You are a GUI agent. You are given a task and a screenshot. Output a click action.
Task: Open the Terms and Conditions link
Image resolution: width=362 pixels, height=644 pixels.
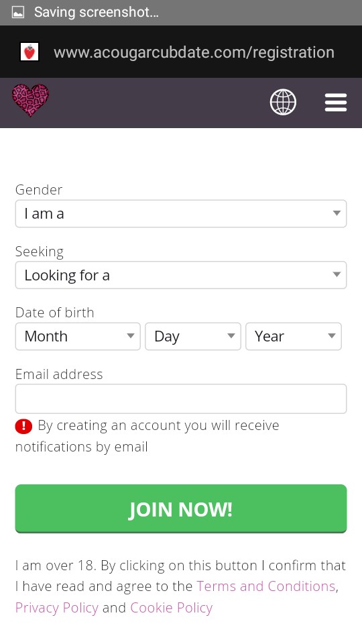pyautogui.click(x=266, y=586)
